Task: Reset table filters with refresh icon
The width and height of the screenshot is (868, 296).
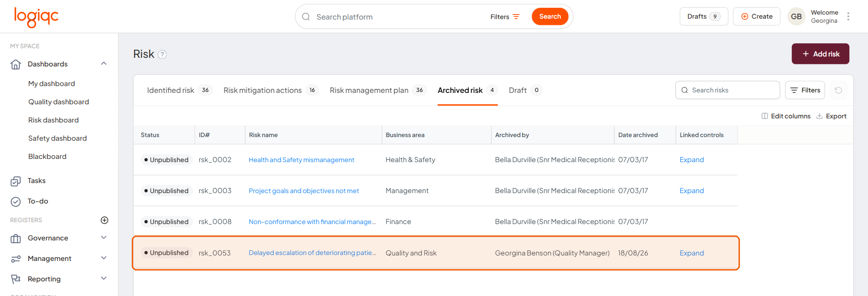Action: click(x=838, y=90)
